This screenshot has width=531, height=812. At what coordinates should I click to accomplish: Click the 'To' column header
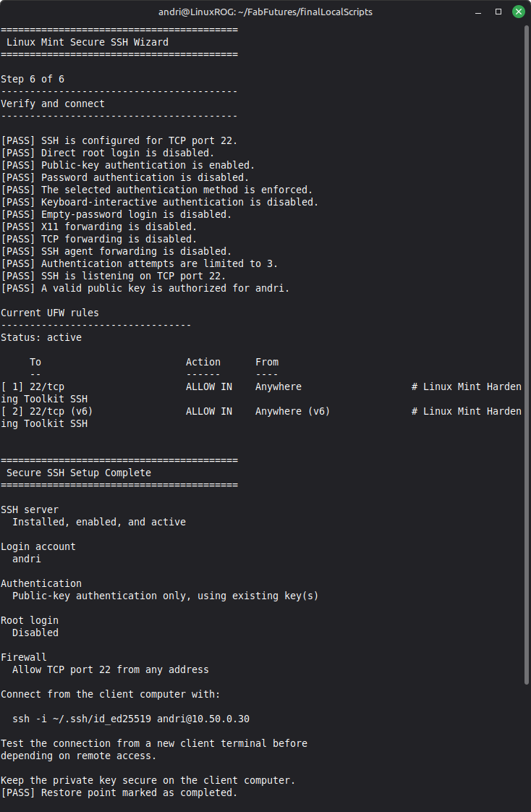(x=35, y=362)
